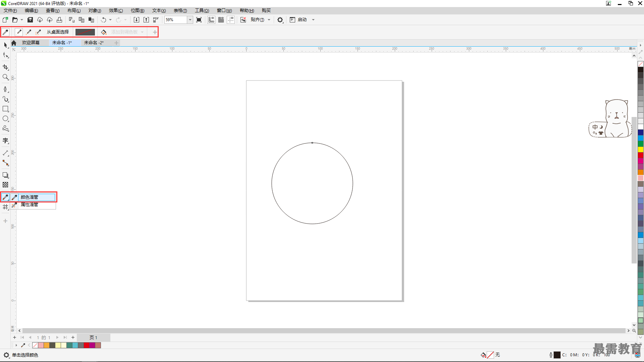644x362 pixels.
Task: Select the Transparency tool
Action: pos(5,185)
